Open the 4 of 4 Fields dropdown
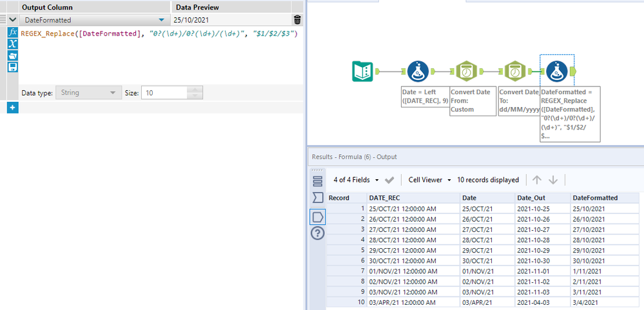Image resolution: width=644 pixels, height=310 pixels. pyautogui.click(x=356, y=180)
